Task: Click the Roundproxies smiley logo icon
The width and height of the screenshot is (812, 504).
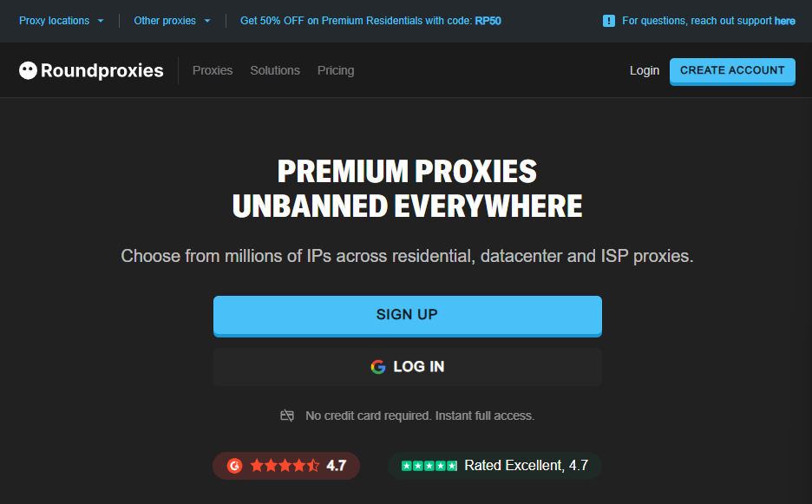Action: coord(29,70)
